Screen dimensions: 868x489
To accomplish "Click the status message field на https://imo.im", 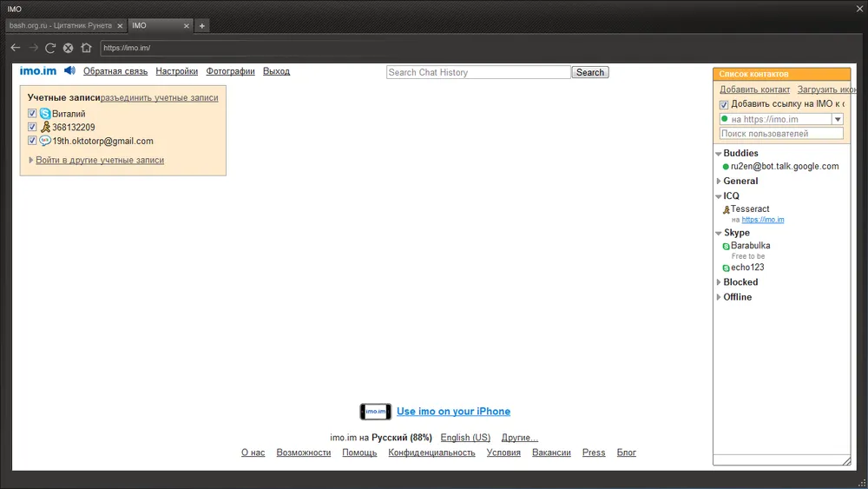I will point(775,119).
